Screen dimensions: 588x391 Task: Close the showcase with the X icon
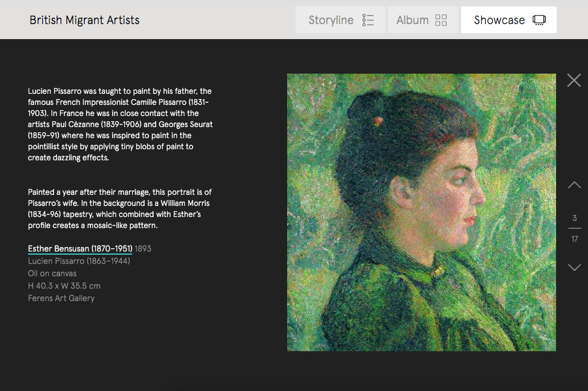coord(574,80)
